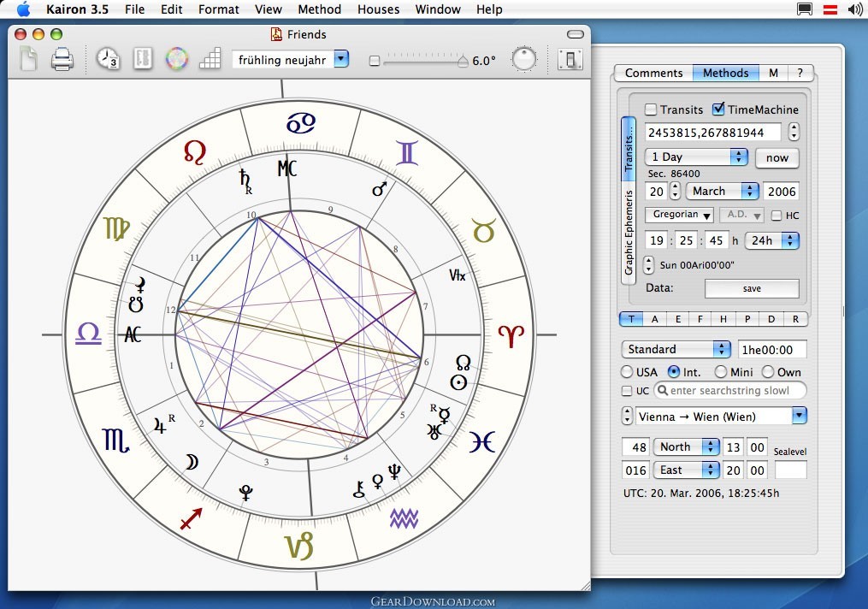Image resolution: width=868 pixels, height=609 pixels.
Task: Select the Gemini sign symbol on wheel
Action: pos(407,153)
